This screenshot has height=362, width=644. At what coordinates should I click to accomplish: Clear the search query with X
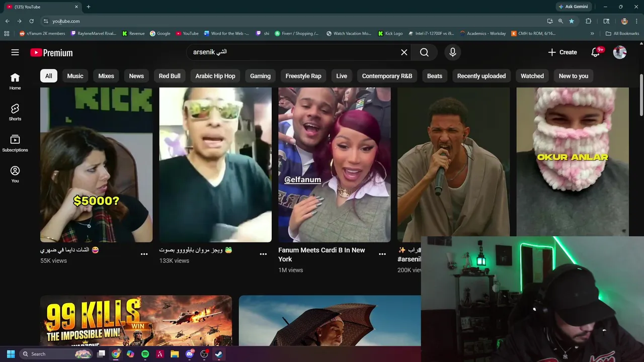tap(404, 52)
